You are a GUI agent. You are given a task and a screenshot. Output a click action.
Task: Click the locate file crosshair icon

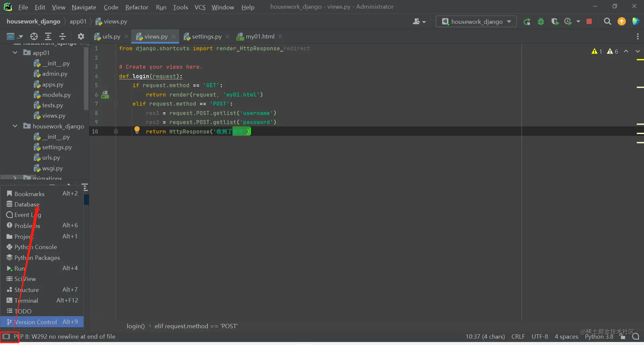34,36
